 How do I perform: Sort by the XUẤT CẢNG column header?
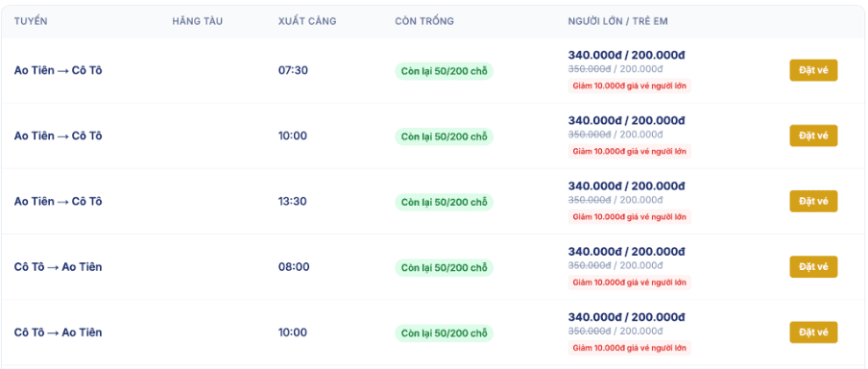pos(307,21)
